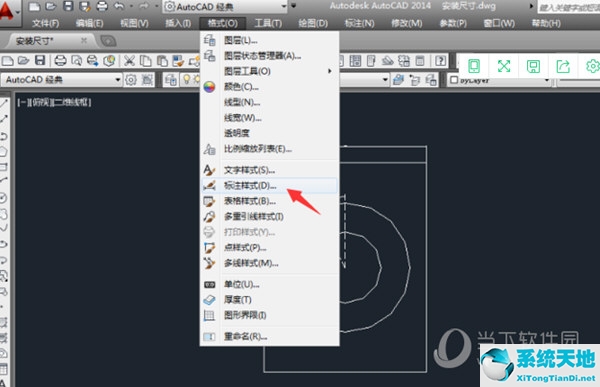Click the Undo arrow in quick access toolbar
This screenshot has width=600, height=387.
119,6
